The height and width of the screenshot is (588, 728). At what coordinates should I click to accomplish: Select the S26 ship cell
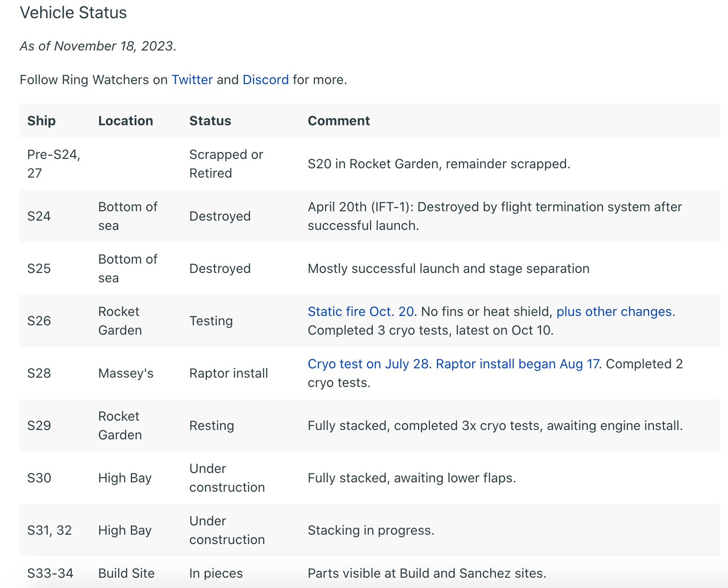[x=39, y=321]
